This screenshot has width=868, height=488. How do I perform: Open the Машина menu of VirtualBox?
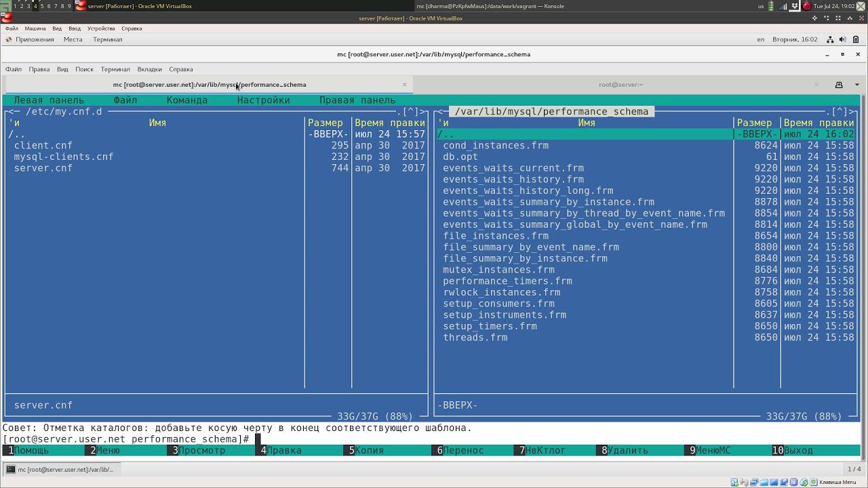click(35, 28)
